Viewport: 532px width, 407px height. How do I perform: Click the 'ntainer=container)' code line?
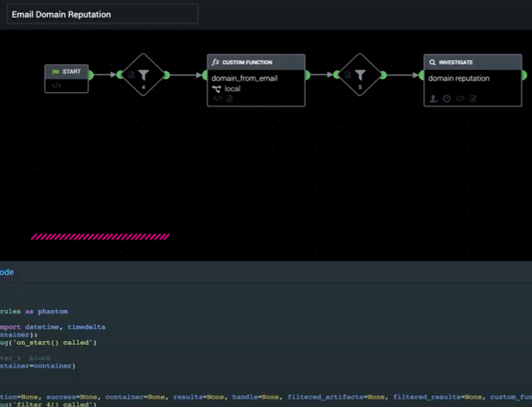(x=37, y=366)
